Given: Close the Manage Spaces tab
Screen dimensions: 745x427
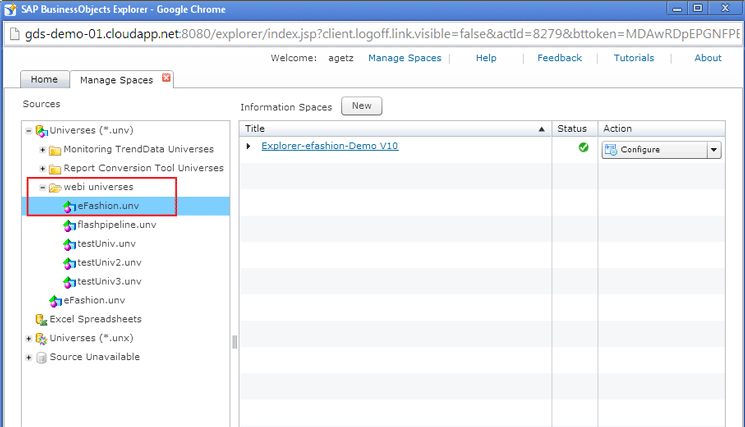Looking at the screenshot, I should (x=166, y=77).
